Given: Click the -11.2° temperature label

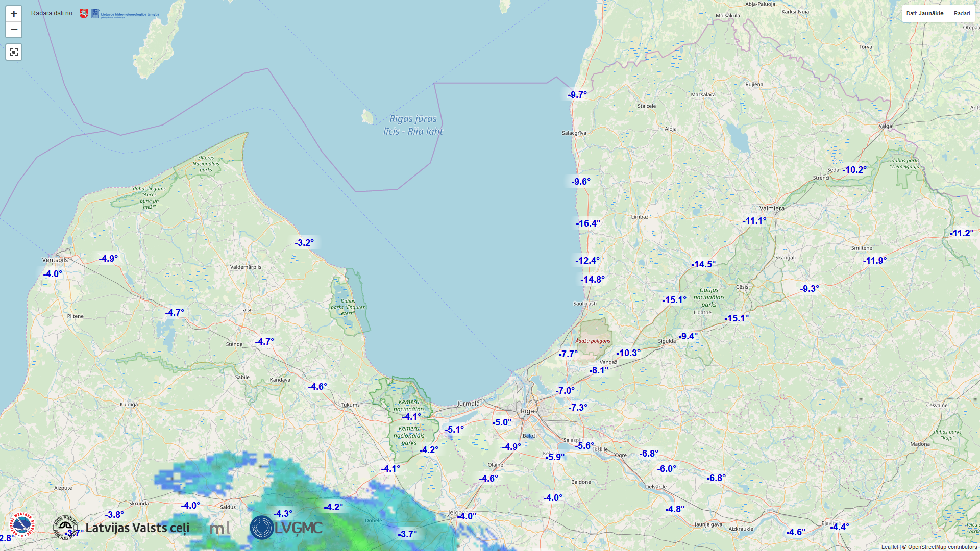Looking at the screenshot, I should point(962,233).
